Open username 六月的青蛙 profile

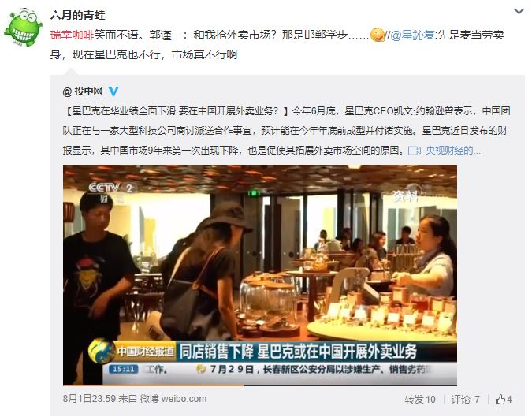pos(78,15)
